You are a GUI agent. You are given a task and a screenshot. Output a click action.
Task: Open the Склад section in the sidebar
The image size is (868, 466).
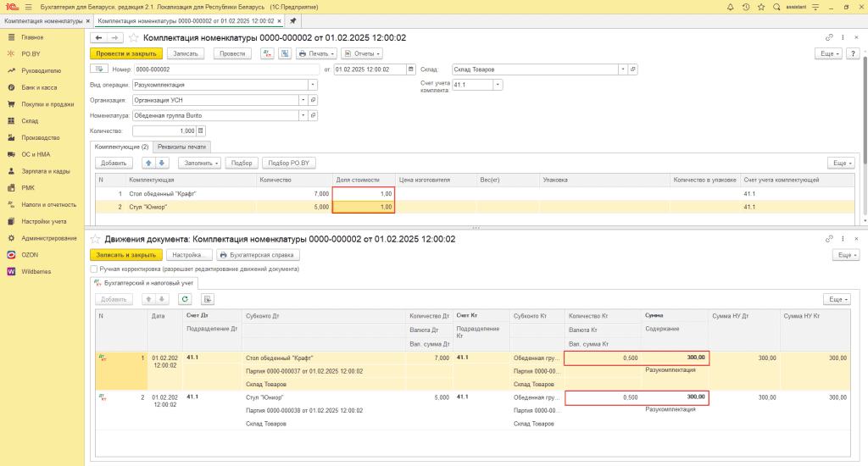click(31, 120)
